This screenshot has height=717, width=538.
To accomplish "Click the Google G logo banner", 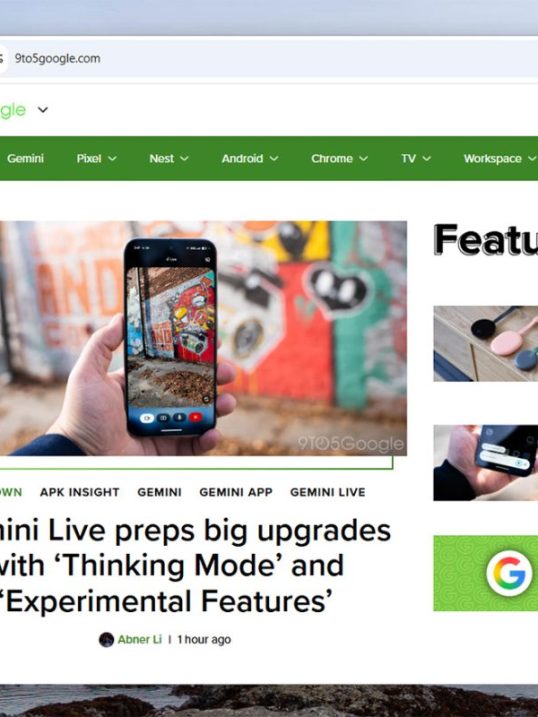I will click(485, 573).
